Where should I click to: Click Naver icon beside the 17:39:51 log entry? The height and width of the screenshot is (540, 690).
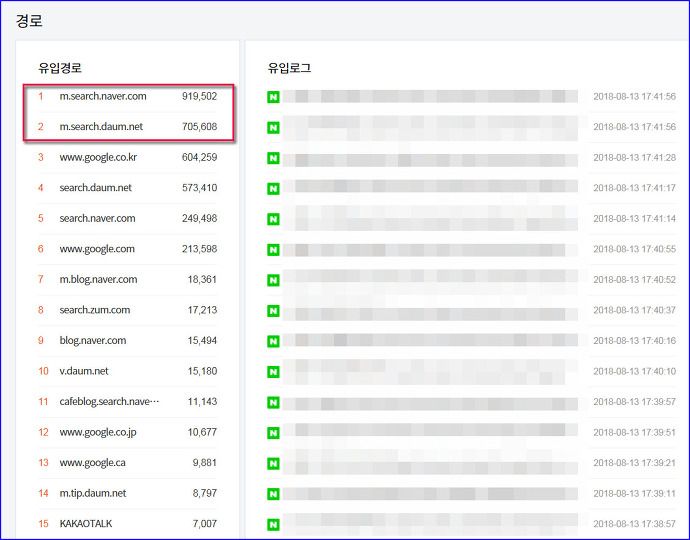(273, 433)
